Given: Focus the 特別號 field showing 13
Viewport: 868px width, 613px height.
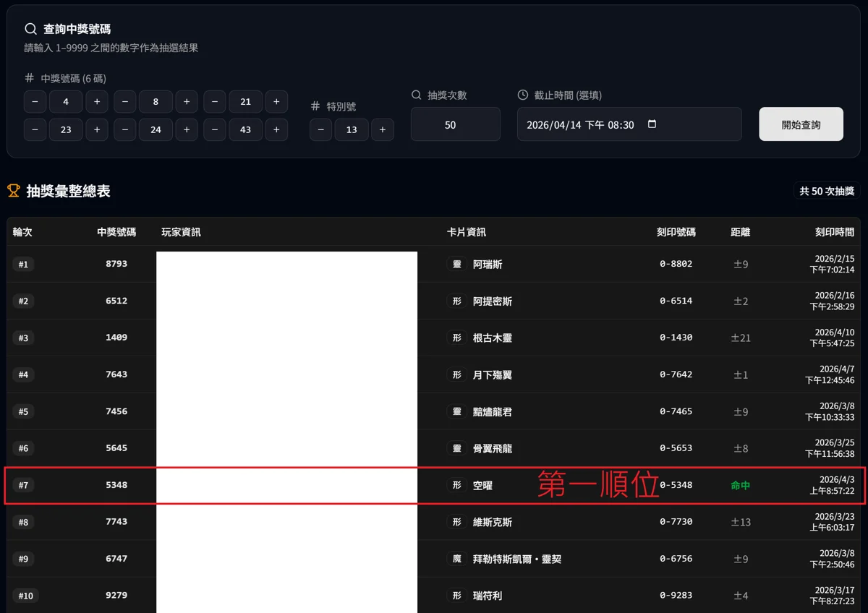Looking at the screenshot, I should point(352,130).
